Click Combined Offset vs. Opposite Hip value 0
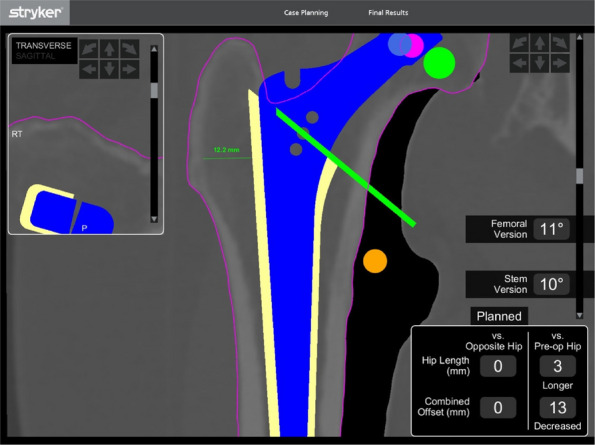Image resolution: width=595 pixels, height=445 pixels. pos(498,408)
